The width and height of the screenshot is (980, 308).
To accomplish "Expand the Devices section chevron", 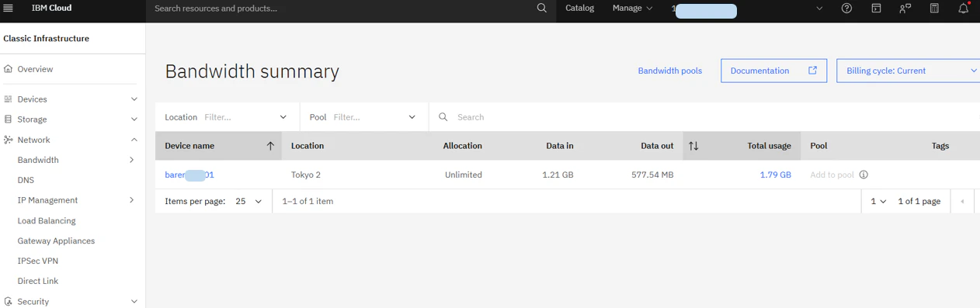I will (134, 99).
